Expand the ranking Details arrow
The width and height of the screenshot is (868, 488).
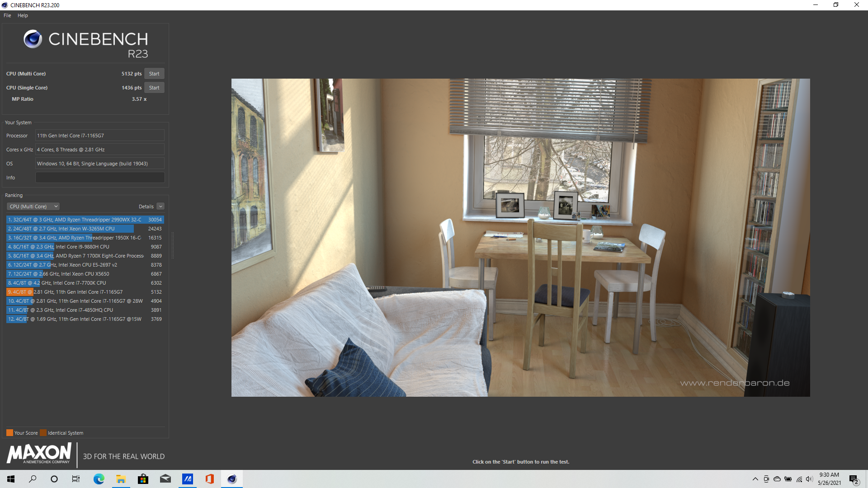(x=160, y=206)
